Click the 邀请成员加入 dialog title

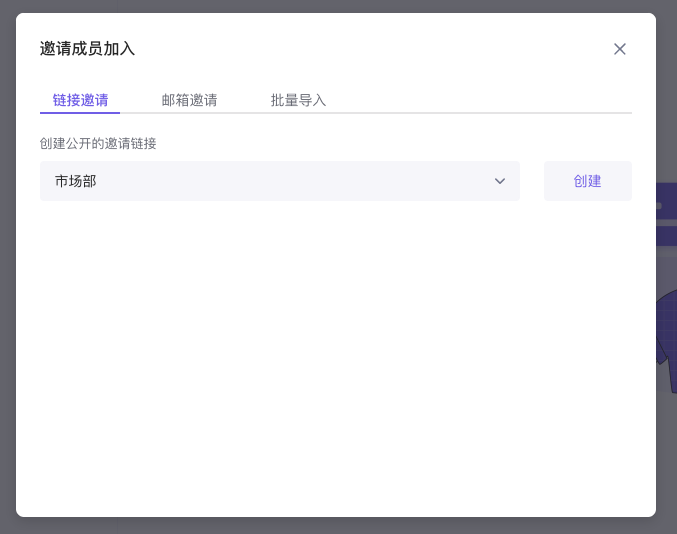[x=87, y=49]
